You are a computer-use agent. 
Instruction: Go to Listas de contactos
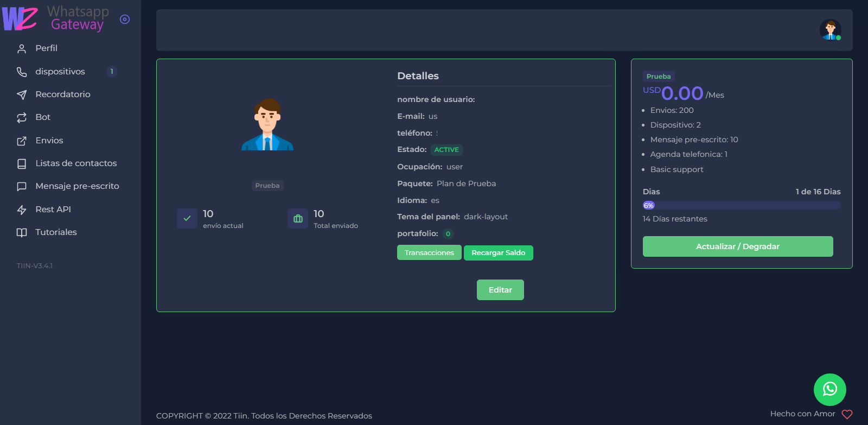(76, 163)
